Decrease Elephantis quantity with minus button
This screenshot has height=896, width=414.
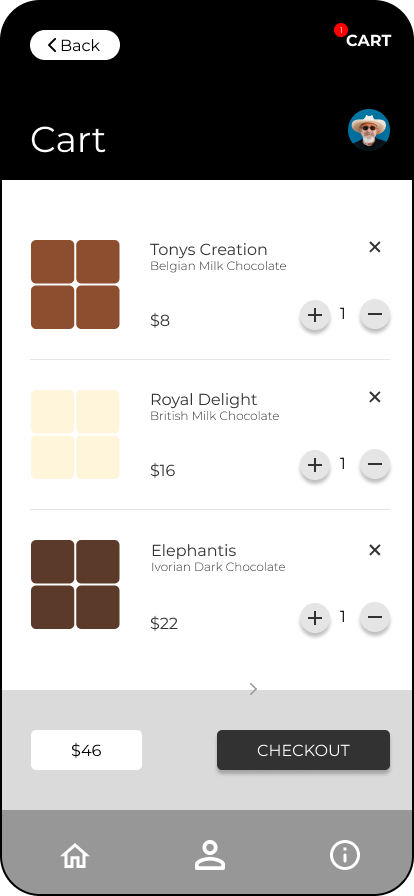tap(375, 618)
